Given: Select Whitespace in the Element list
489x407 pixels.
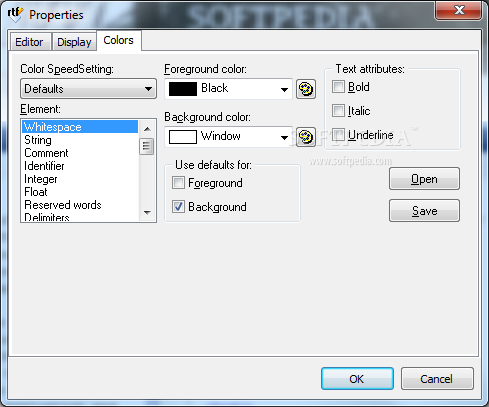Looking at the screenshot, I should [80, 127].
